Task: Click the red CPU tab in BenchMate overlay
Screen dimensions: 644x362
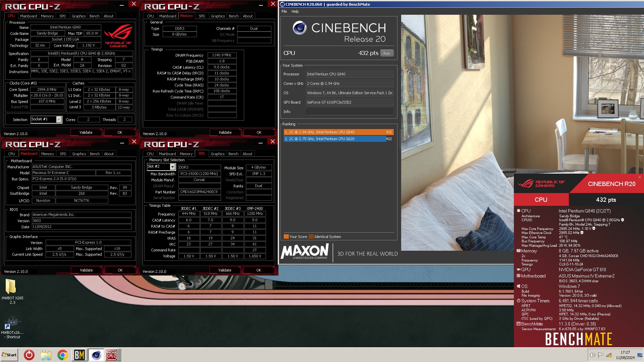Action: point(541,200)
